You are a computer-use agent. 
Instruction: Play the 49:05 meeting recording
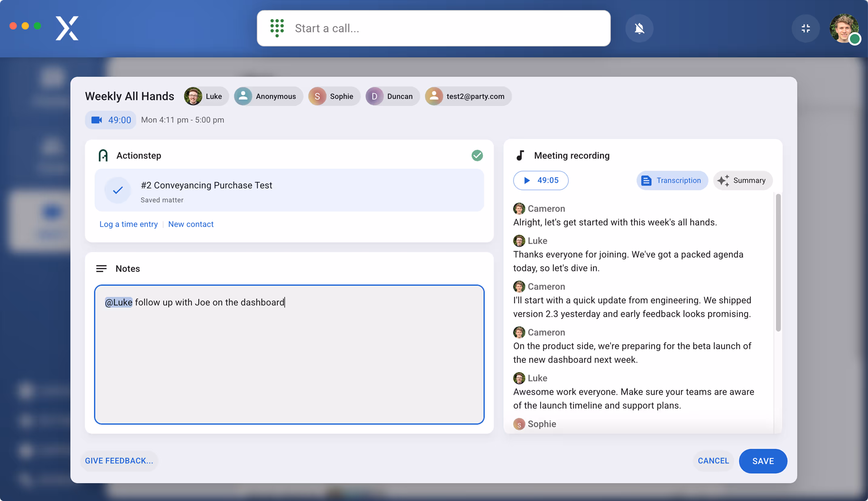[541, 180]
